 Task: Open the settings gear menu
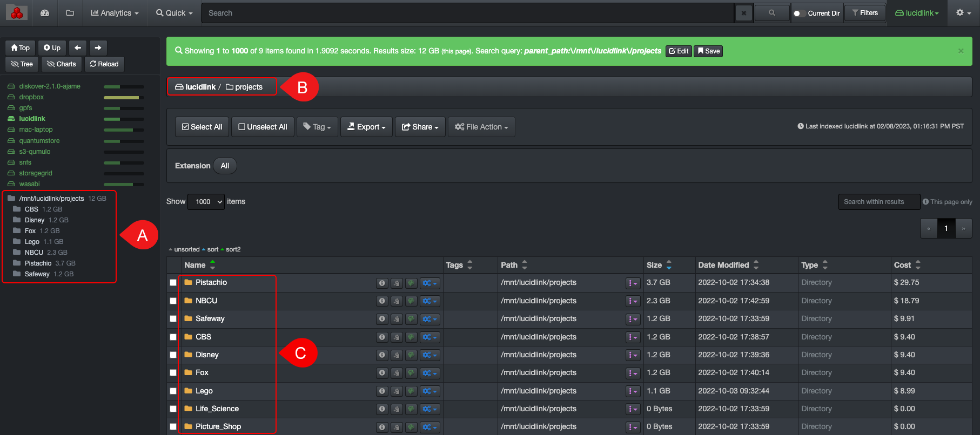(x=963, y=13)
